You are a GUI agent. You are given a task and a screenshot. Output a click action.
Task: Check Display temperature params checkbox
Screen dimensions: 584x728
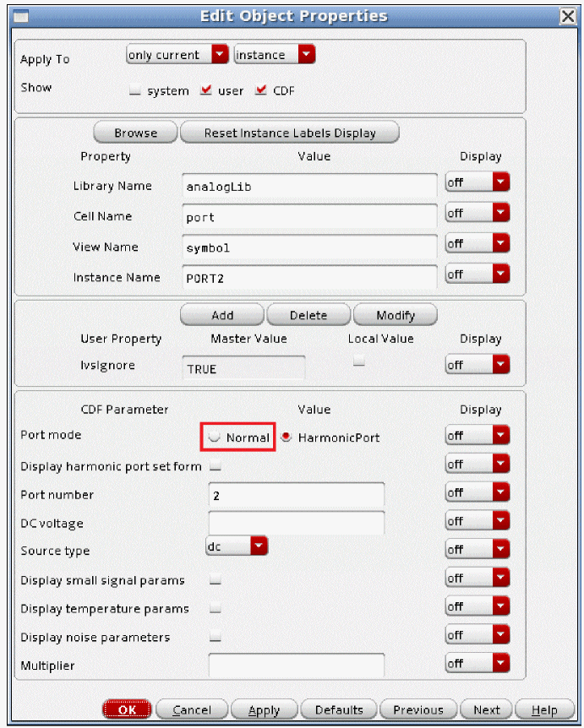tap(216, 608)
